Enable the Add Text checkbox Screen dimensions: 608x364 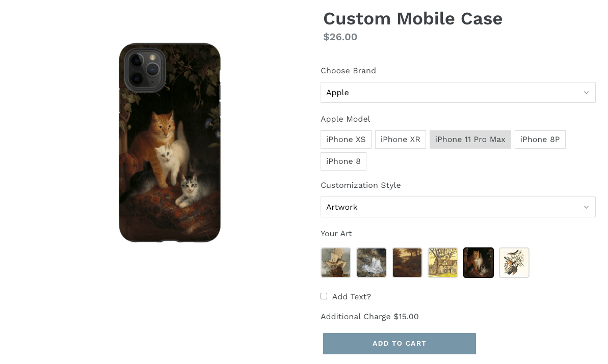pos(324,296)
